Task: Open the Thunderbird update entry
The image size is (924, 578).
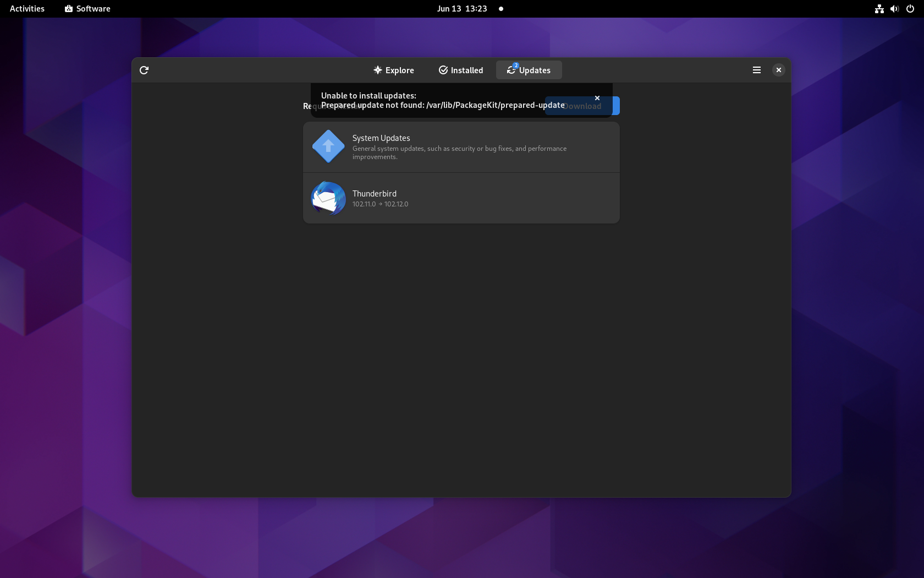Action: pos(461,198)
